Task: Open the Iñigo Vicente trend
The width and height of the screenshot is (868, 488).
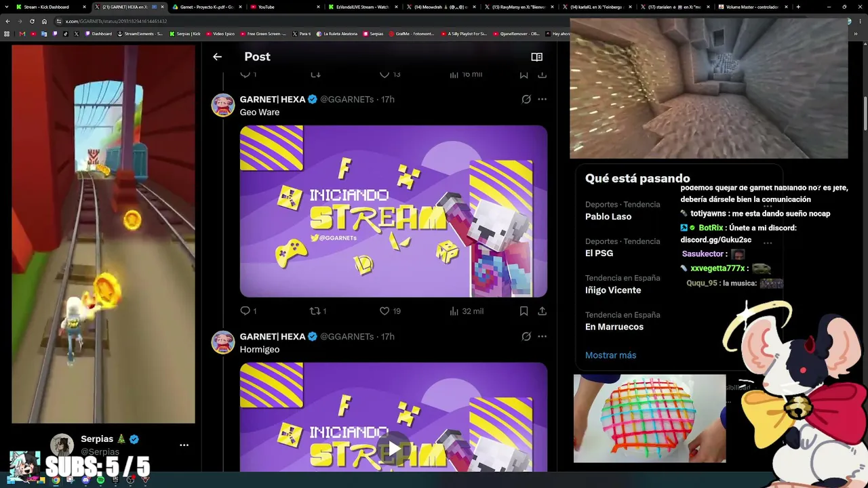Action: (x=613, y=290)
